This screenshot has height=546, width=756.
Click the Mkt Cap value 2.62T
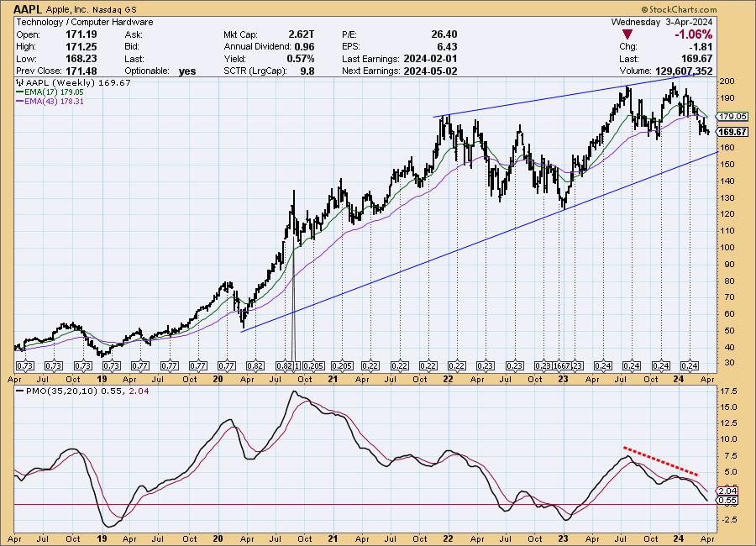pyautogui.click(x=302, y=34)
